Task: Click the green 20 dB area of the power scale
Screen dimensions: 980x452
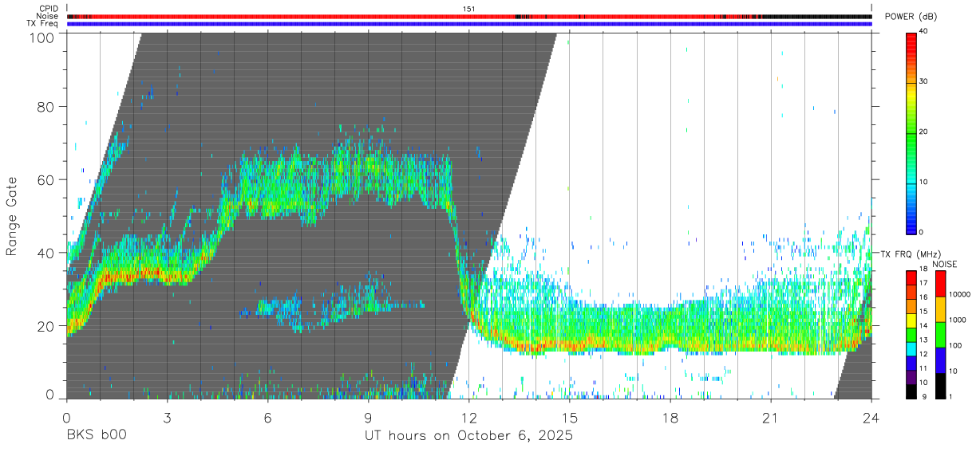Action: tap(911, 132)
